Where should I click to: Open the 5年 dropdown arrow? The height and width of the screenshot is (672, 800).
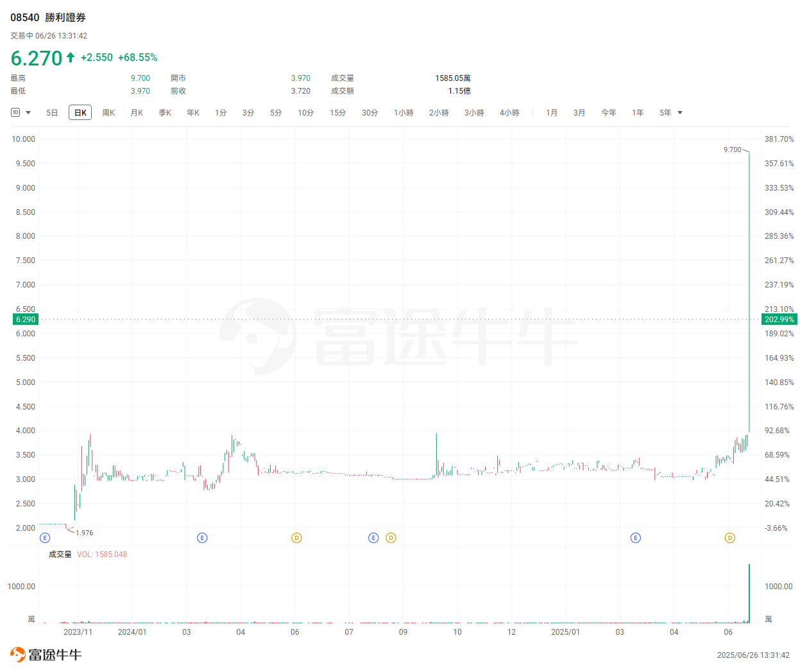click(x=680, y=112)
